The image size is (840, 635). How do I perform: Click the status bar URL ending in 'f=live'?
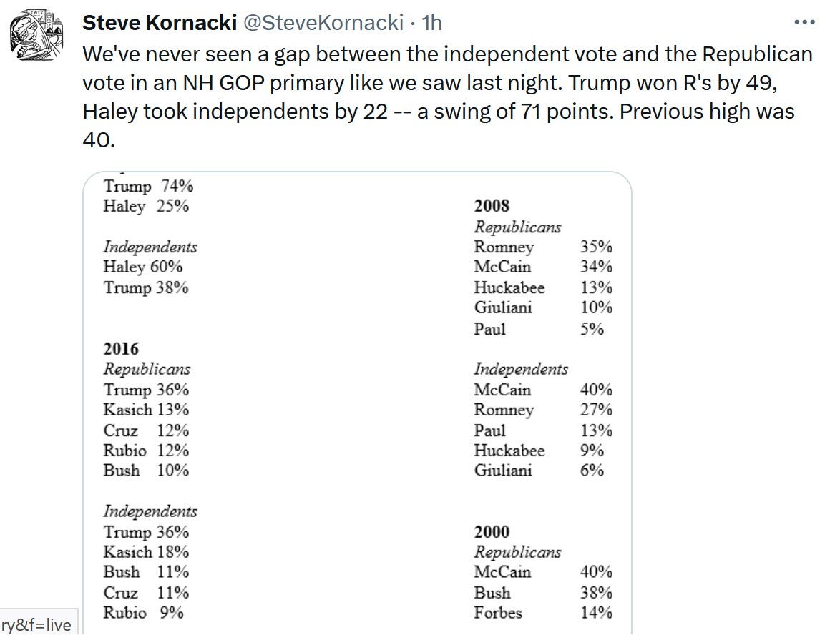36,625
